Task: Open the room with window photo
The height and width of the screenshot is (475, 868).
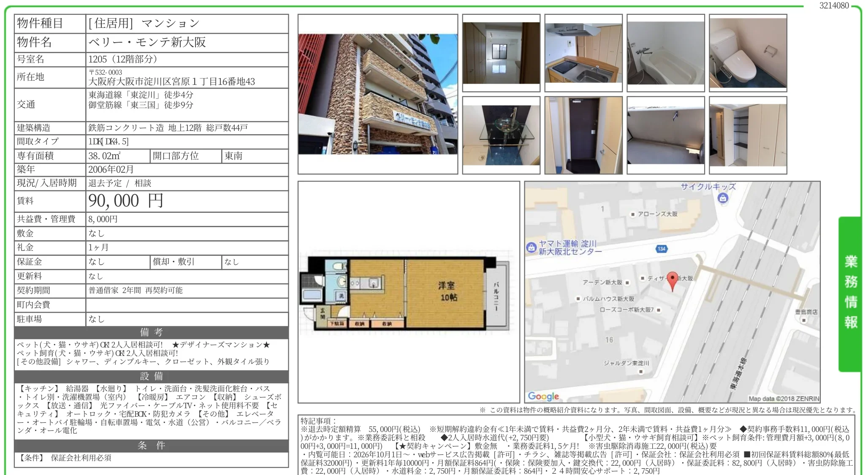Action: 501,53
